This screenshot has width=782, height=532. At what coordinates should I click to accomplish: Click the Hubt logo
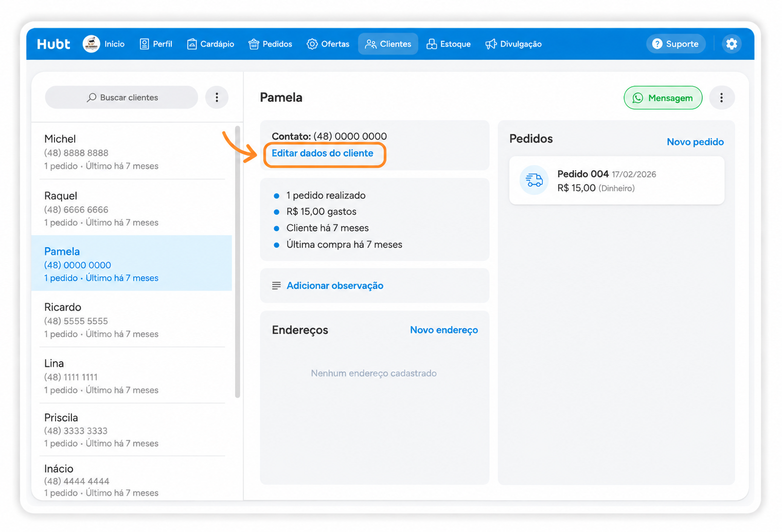[53, 44]
